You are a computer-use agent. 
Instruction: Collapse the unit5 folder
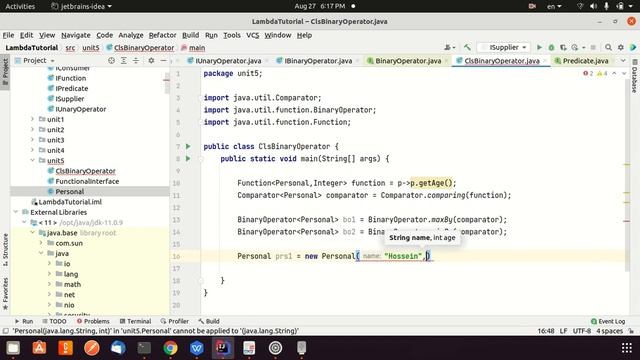point(33,160)
